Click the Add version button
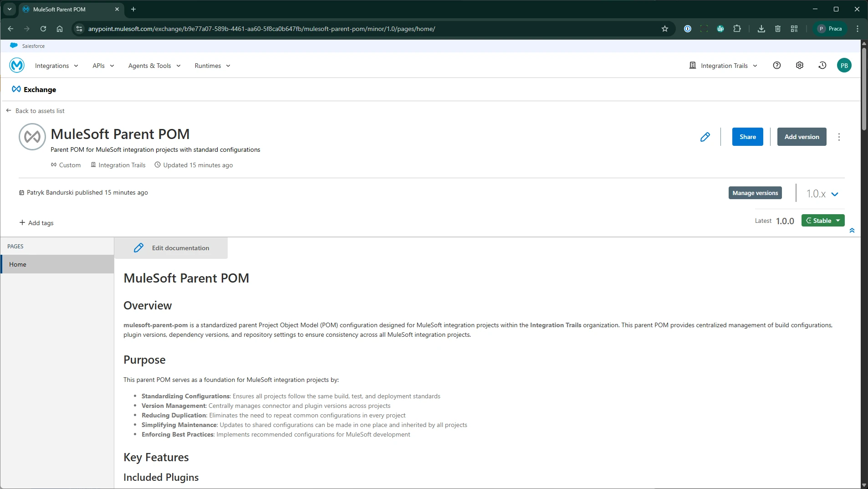The width and height of the screenshot is (868, 489). (802, 137)
